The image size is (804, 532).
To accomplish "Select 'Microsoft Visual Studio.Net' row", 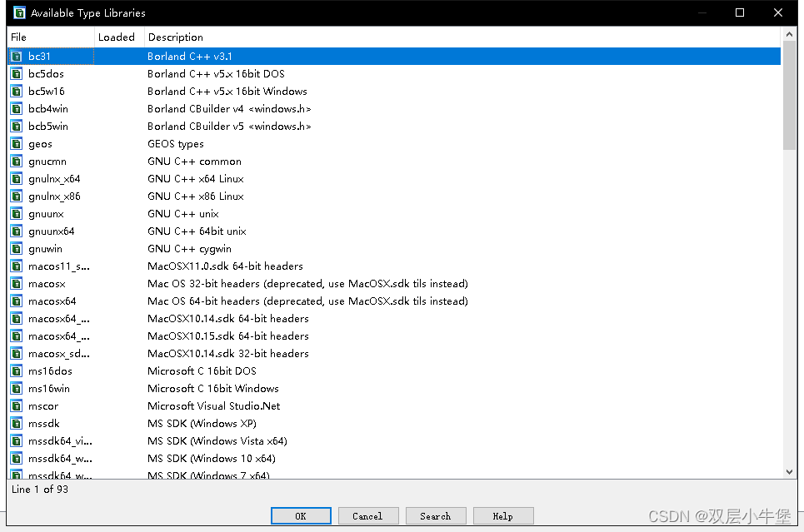I will (x=394, y=406).
